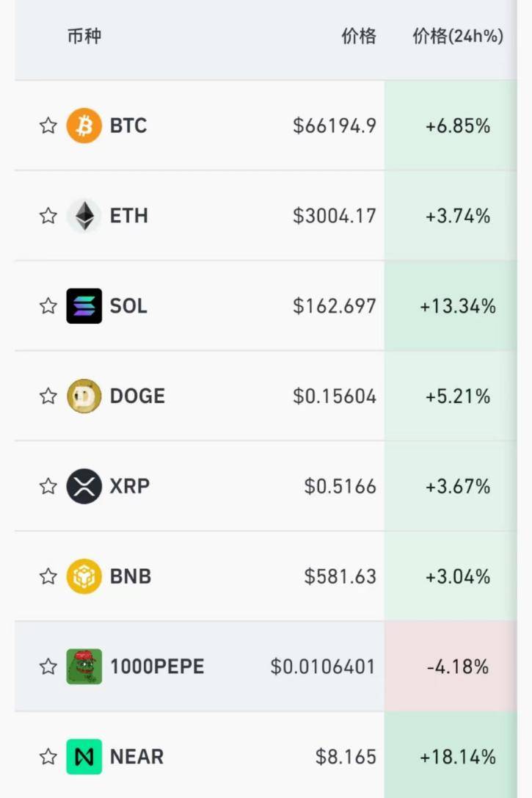532x798 pixels.
Task: Click the Pepe frog icon
Action: [x=84, y=667]
